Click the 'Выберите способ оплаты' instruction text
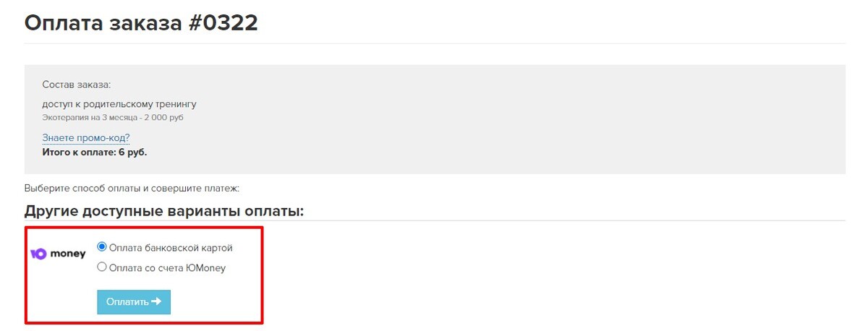The height and width of the screenshot is (331, 868). 132,189
